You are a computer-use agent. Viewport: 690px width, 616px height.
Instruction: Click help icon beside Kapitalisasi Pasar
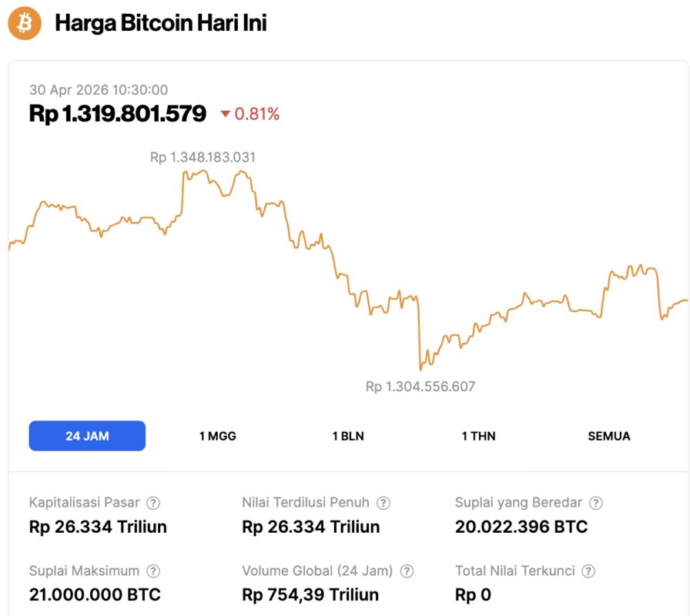[x=153, y=503]
